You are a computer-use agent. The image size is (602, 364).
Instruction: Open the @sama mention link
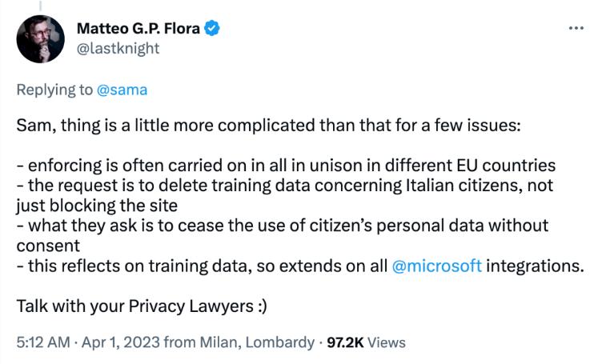(x=122, y=90)
